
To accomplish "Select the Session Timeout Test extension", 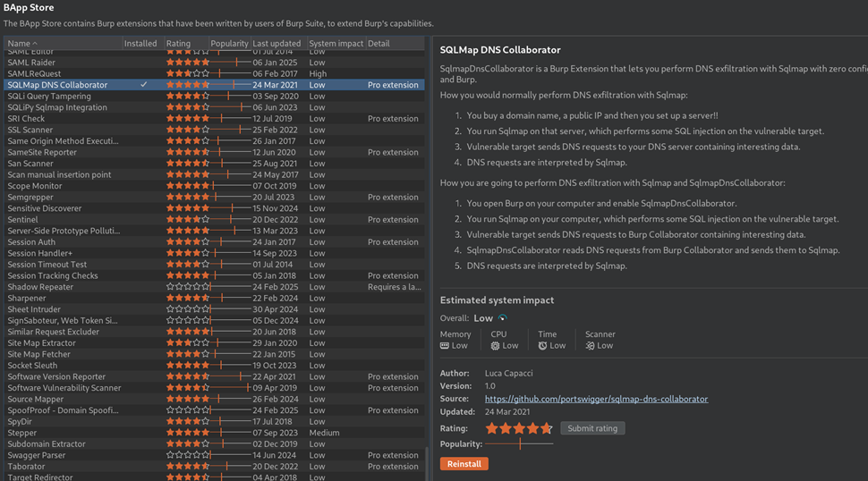I will click(x=214, y=265).
